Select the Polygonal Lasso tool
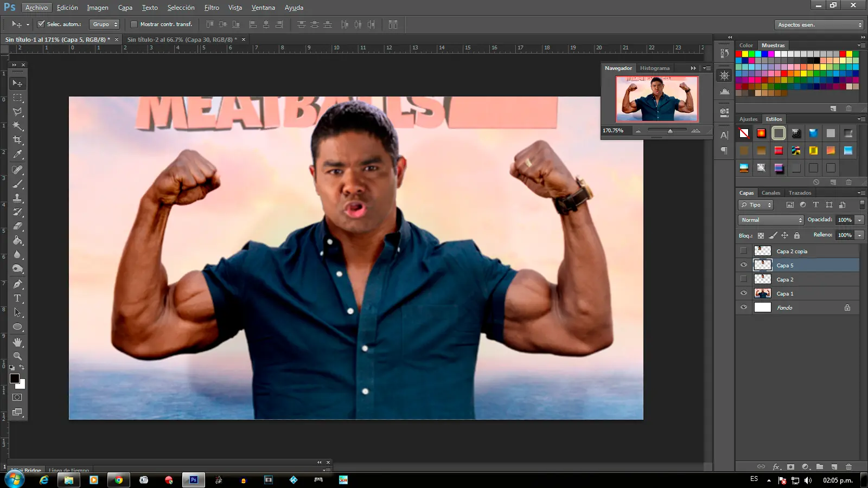This screenshot has width=868, height=488. pos(17,112)
